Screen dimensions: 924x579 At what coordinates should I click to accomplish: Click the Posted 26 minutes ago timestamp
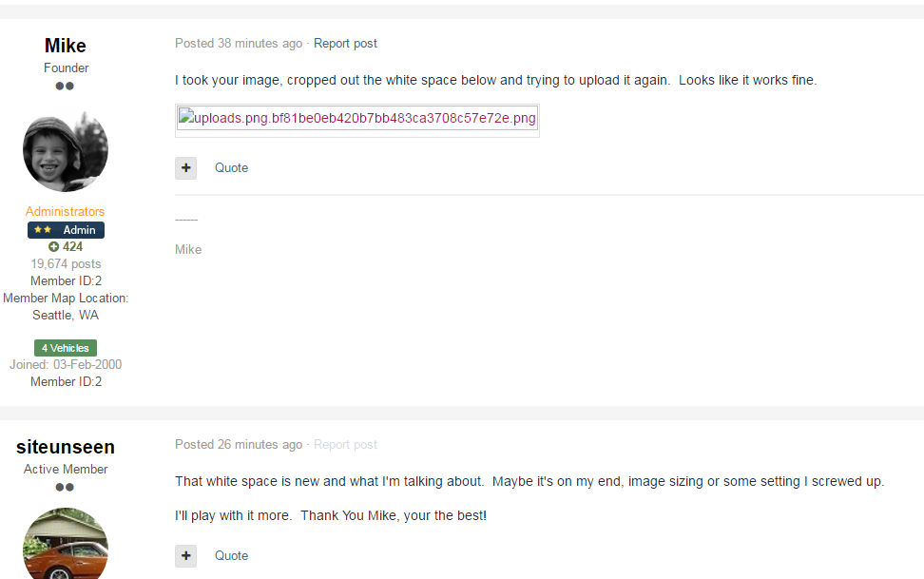point(239,445)
